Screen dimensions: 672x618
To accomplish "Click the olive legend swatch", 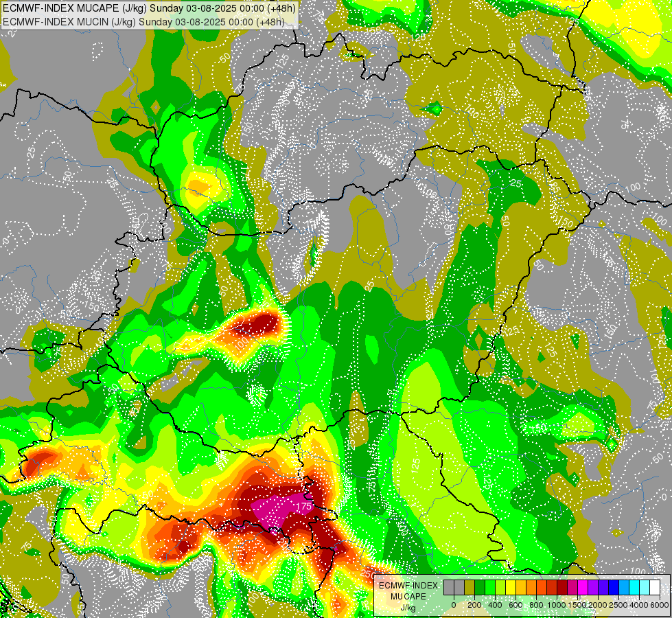I will (470, 587).
